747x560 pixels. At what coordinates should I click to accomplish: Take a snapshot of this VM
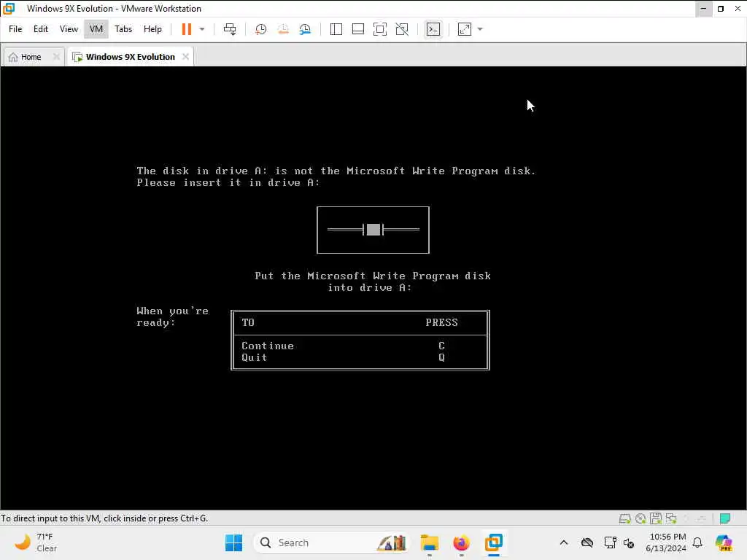(x=260, y=29)
